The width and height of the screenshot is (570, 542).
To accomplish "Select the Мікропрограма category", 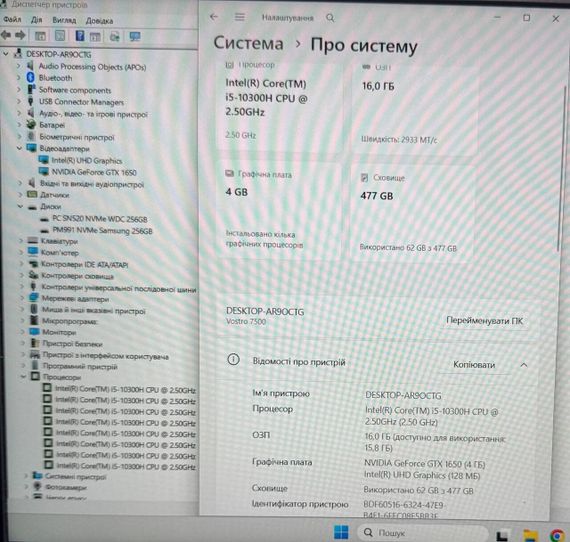I will pos(69,321).
